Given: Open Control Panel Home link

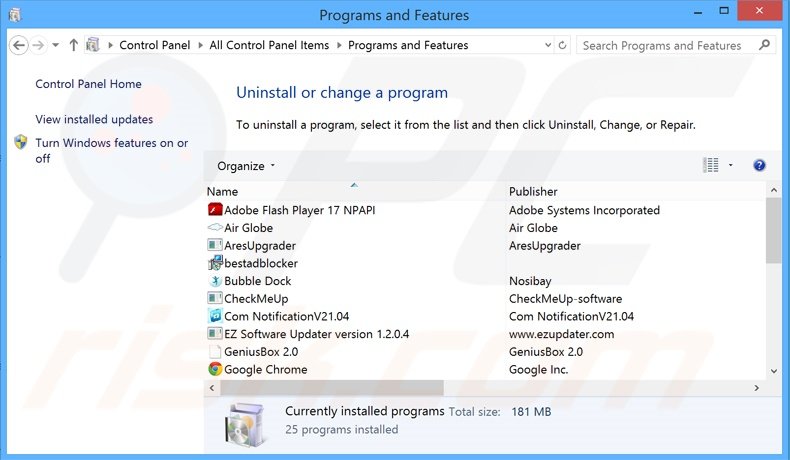Looking at the screenshot, I should (88, 84).
